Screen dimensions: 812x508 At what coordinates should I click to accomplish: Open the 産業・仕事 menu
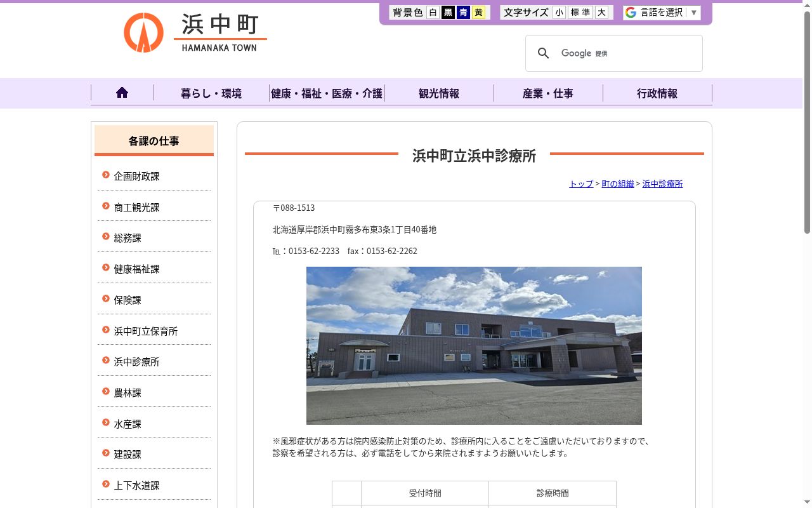[x=548, y=93]
